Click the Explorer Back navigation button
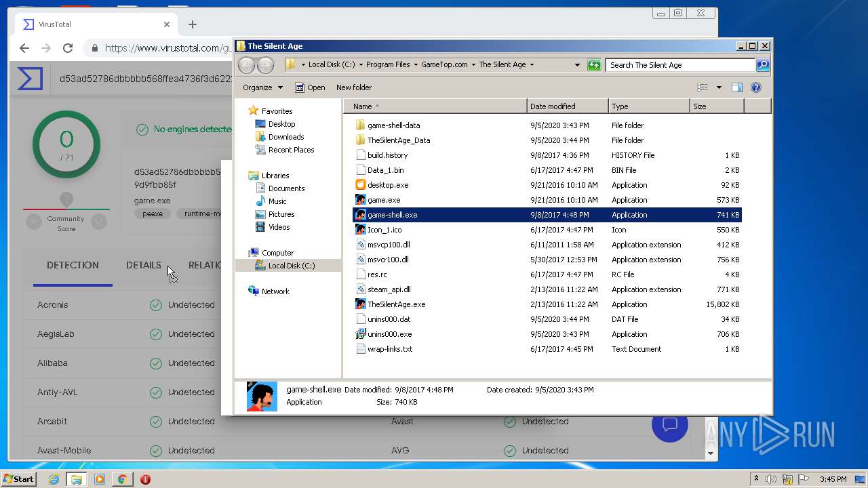Viewport: 868px width, 488px height. coord(246,65)
